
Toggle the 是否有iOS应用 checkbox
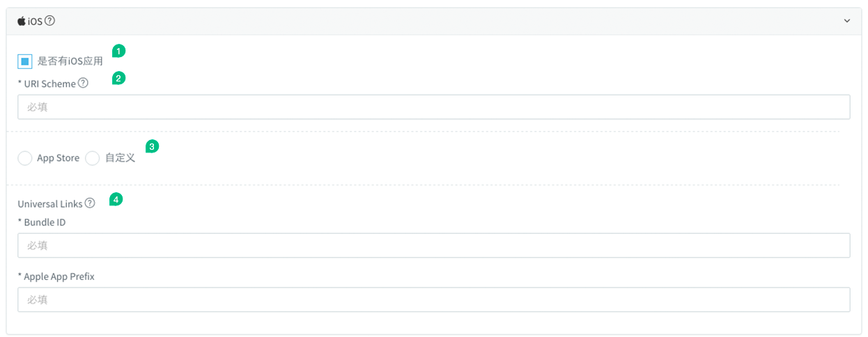tap(25, 61)
